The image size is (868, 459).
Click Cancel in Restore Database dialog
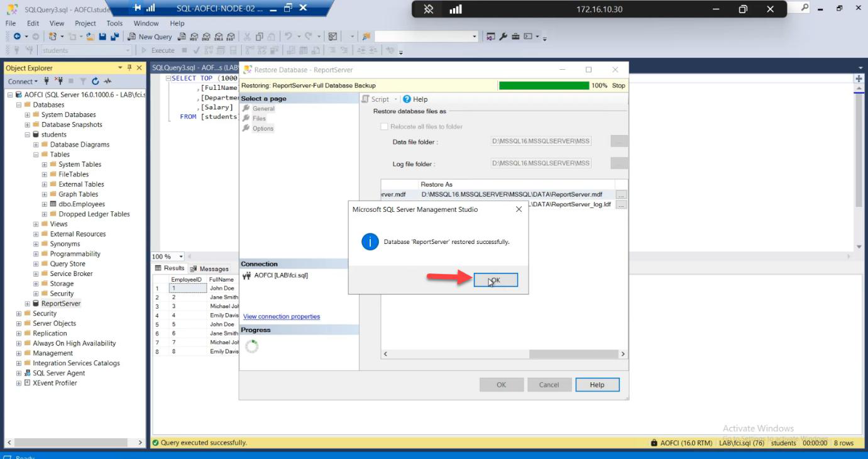(549, 385)
